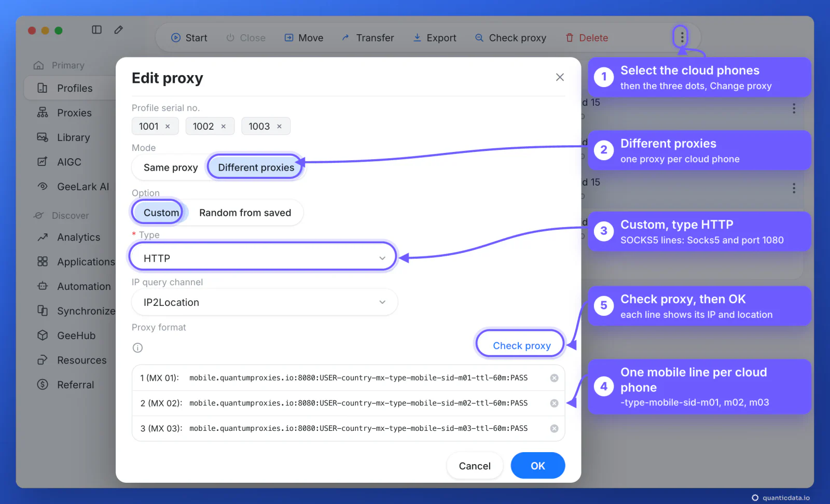
Task: Click the Start toolbar button
Action: coord(189,38)
